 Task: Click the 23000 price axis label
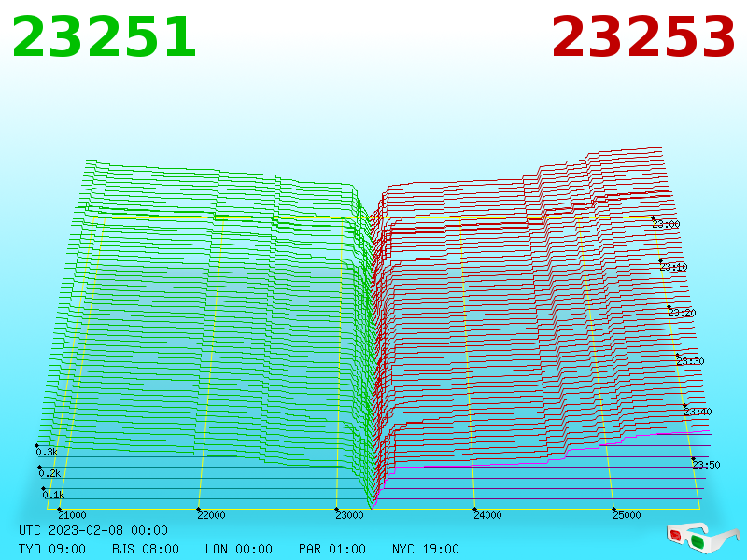pyautogui.click(x=349, y=515)
